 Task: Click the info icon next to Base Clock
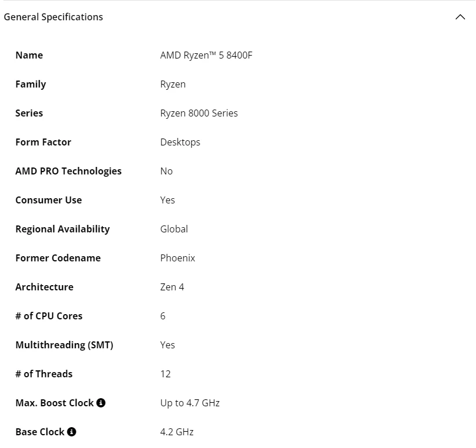72,432
